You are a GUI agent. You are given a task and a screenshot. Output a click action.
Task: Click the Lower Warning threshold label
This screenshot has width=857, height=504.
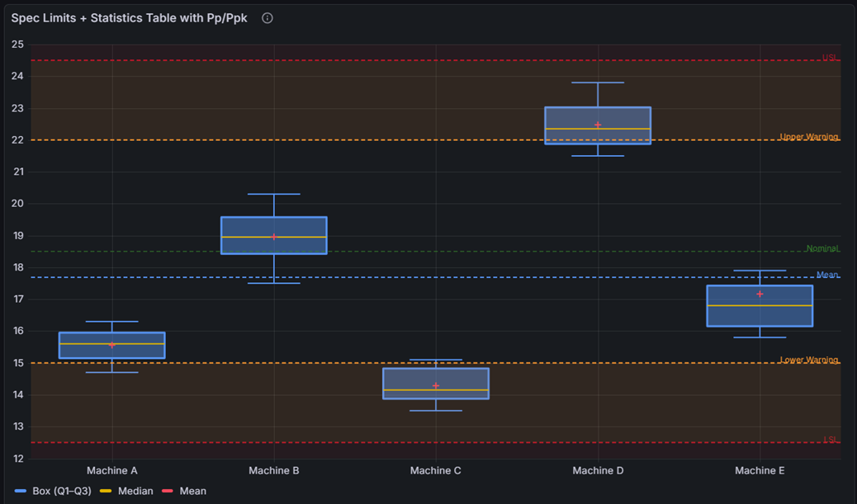pos(808,360)
